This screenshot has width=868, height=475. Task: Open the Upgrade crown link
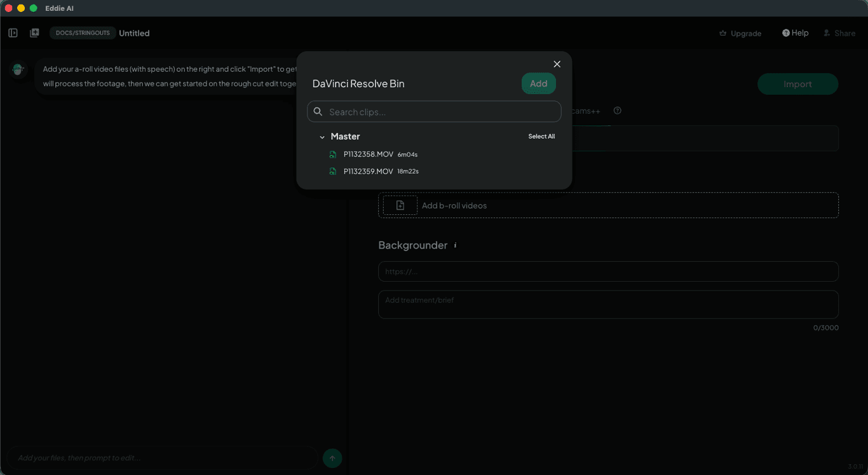click(740, 33)
